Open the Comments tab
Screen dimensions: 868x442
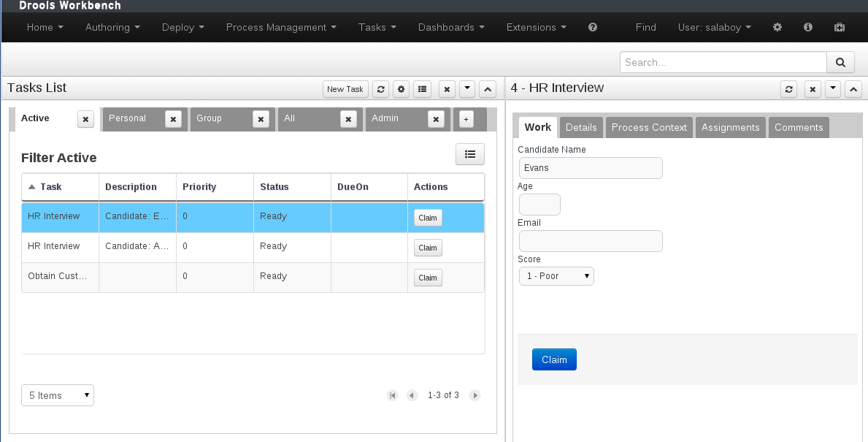click(x=799, y=127)
